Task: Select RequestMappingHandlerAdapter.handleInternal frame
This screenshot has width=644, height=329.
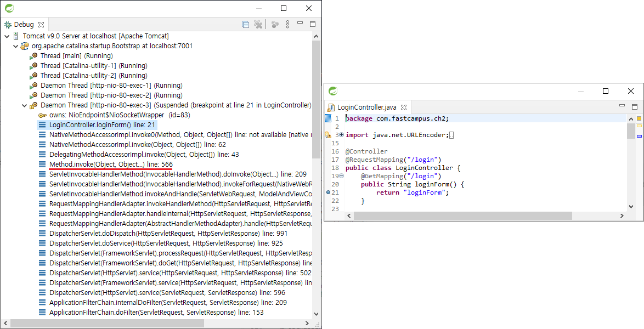Action: 180,214
